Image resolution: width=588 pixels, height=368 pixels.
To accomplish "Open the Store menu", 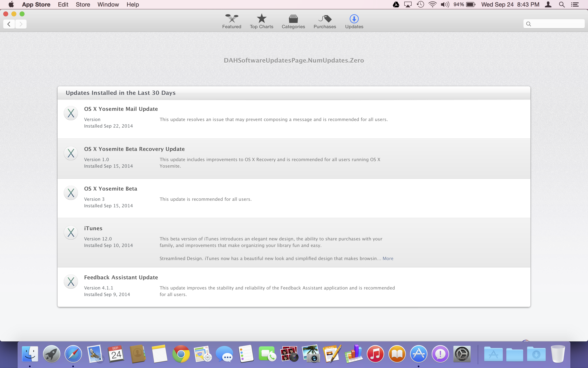I will click(83, 4).
